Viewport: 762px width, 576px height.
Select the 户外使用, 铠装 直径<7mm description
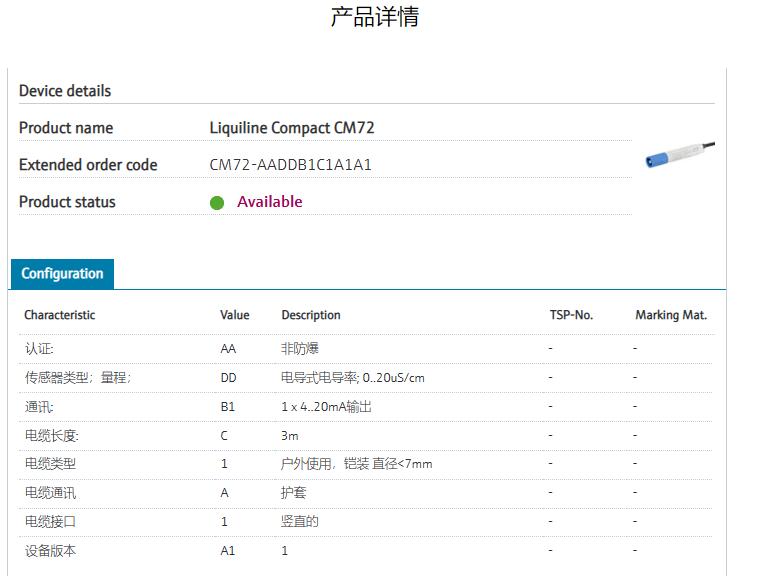356,464
